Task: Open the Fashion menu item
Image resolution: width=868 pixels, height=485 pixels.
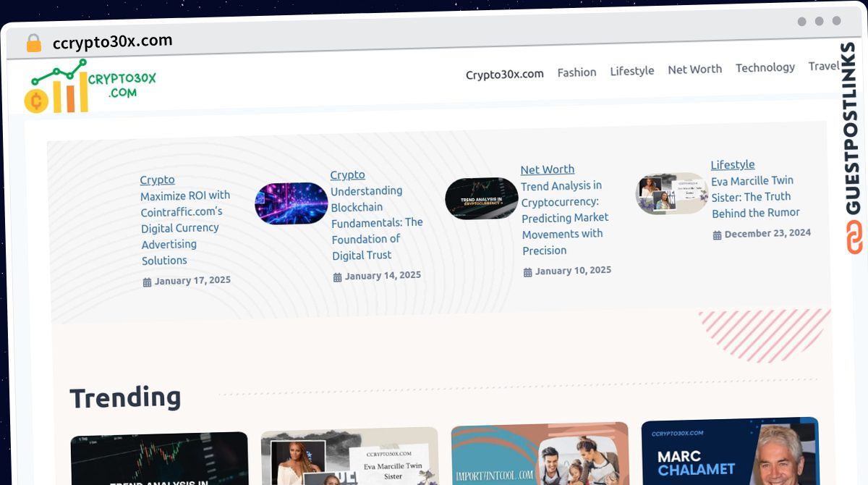Action: 577,72
